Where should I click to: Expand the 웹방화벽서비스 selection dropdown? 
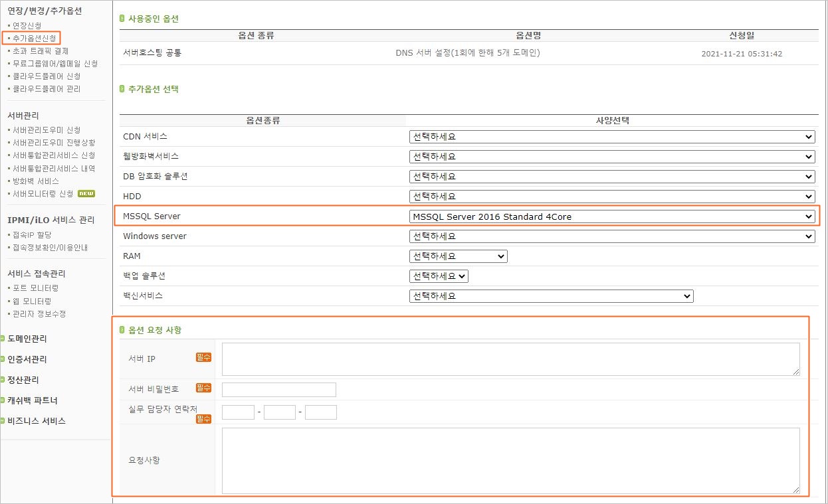click(611, 157)
